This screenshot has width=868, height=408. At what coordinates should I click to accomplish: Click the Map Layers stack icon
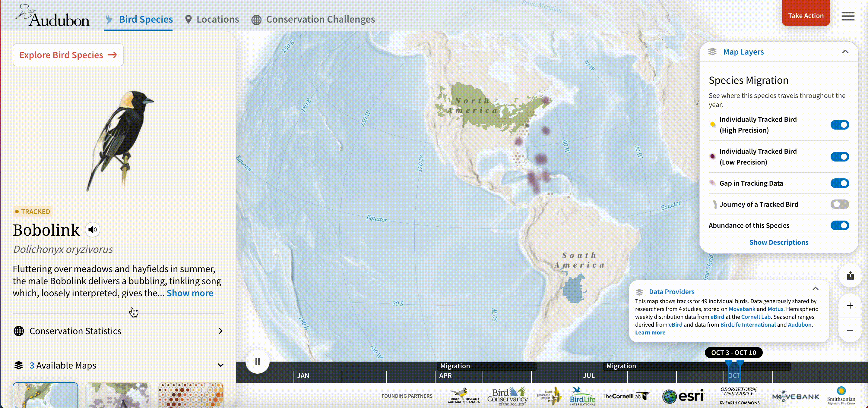(x=712, y=52)
